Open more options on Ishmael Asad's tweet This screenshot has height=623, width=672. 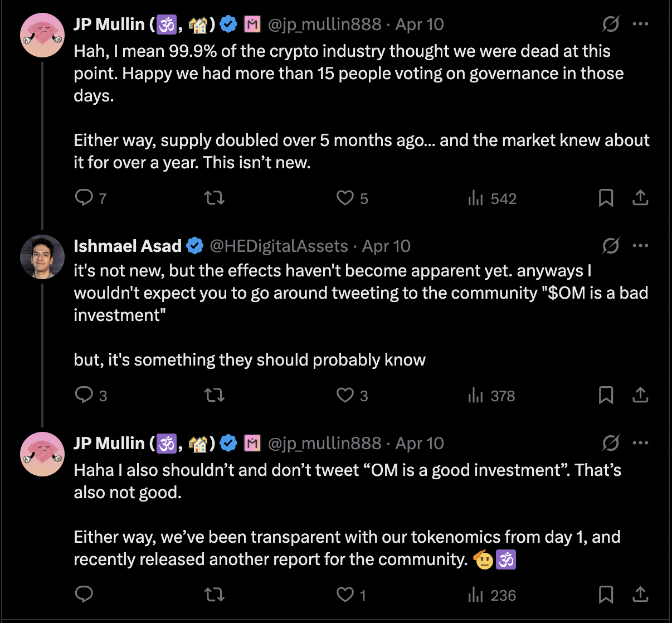pos(641,246)
